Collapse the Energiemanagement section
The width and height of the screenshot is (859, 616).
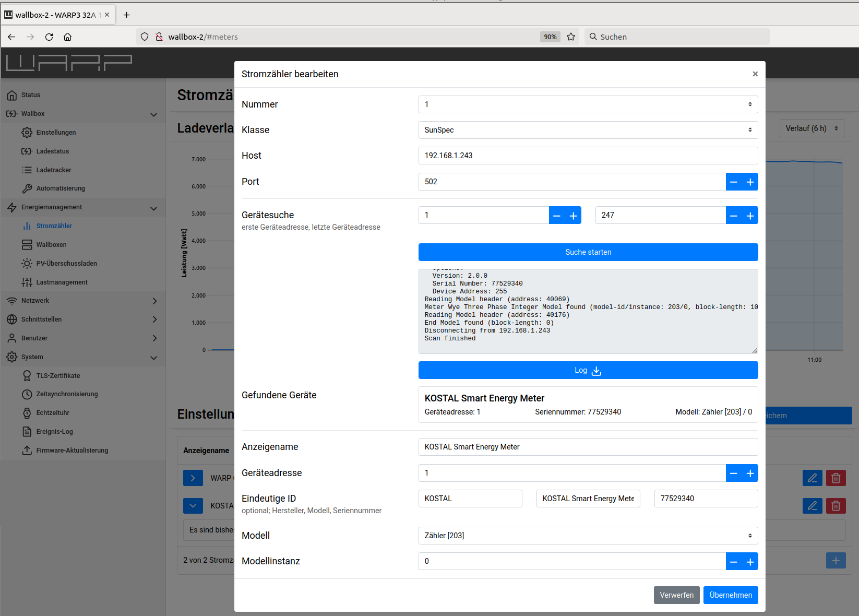153,208
